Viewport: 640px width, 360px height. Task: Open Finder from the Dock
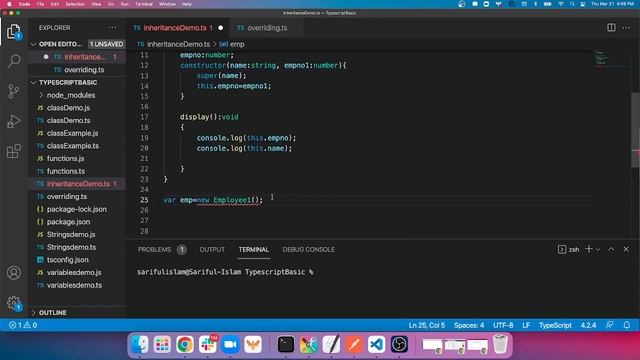pyautogui.click(x=140, y=344)
